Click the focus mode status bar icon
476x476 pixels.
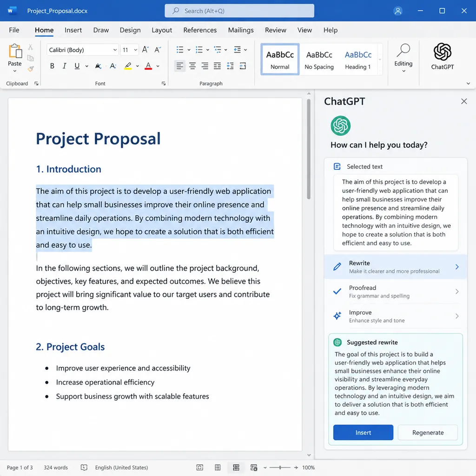tap(200, 468)
